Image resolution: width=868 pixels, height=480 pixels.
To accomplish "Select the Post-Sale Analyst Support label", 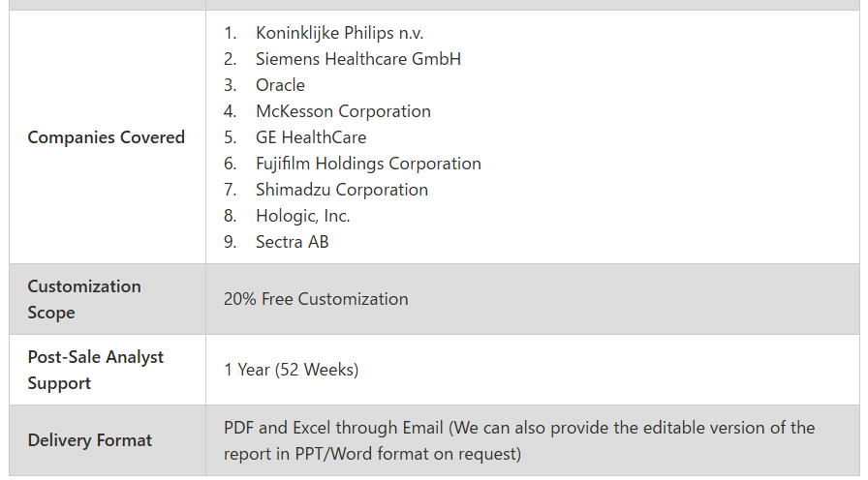I will [x=96, y=370].
